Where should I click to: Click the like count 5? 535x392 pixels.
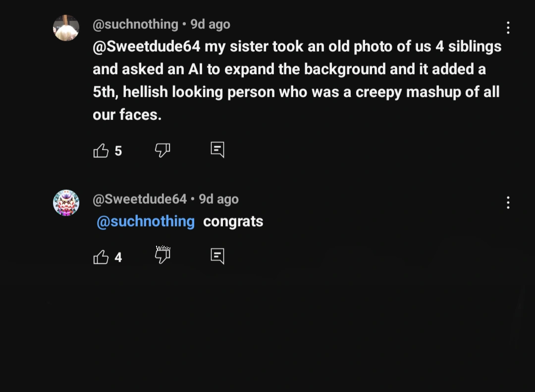click(118, 151)
